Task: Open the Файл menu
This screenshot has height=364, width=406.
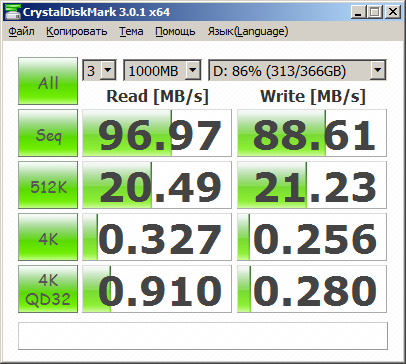Action: click(21, 31)
